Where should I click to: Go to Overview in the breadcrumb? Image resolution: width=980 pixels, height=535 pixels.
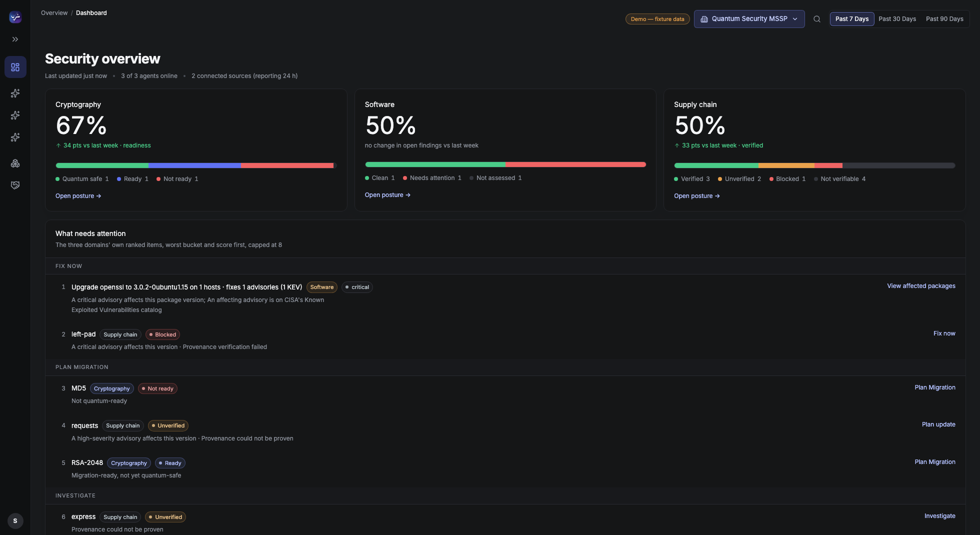pyautogui.click(x=54, y=13)
